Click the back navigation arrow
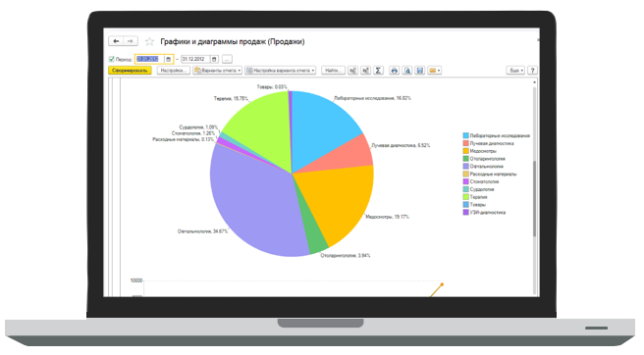The width and height of the screenshot is (644, 355). [116, 41]
